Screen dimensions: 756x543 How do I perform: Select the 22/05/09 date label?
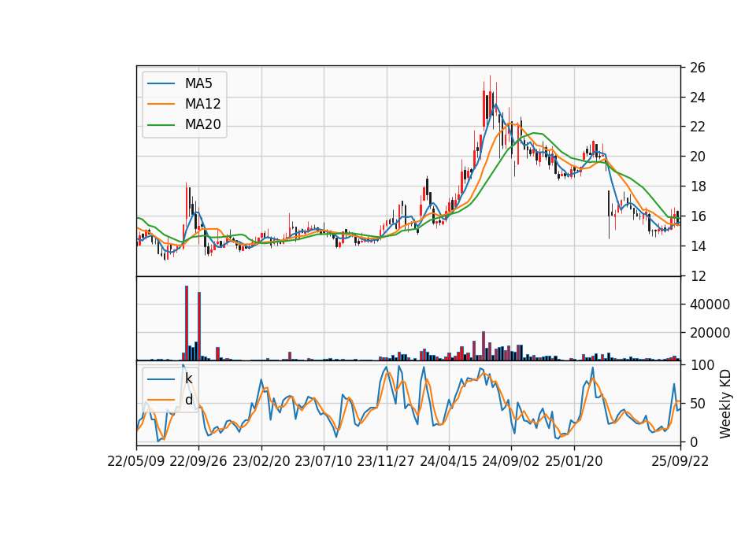136,461
